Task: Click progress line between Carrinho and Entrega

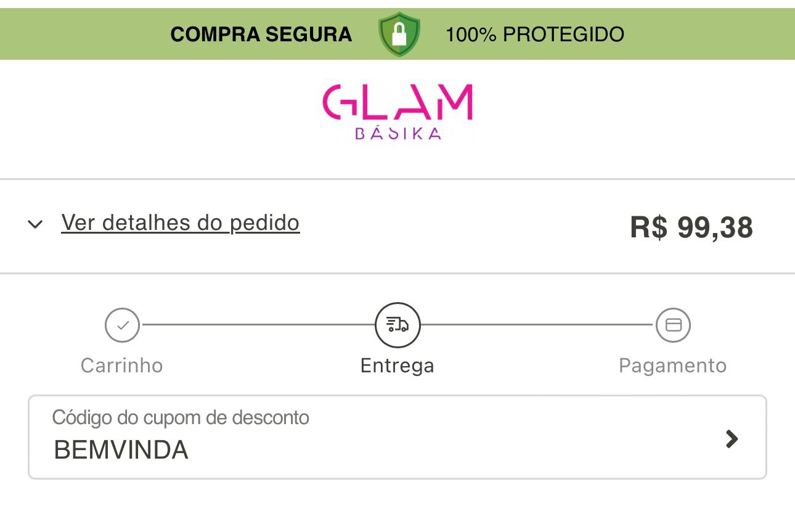Action: click(x=259, y=324)
